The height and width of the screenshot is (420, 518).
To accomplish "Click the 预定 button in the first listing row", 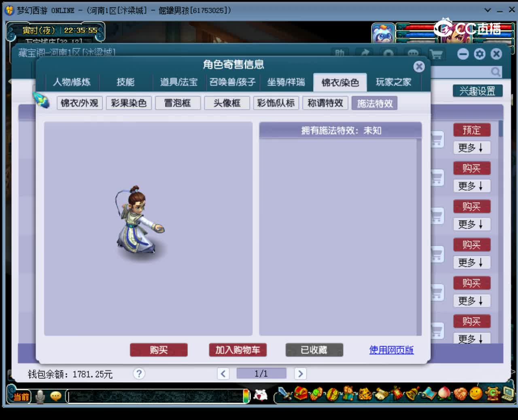I will [x=472, y=130].
